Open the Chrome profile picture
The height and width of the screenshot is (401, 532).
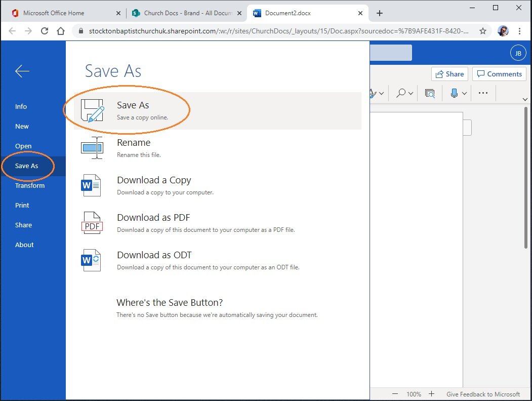[x=503, y=31]
